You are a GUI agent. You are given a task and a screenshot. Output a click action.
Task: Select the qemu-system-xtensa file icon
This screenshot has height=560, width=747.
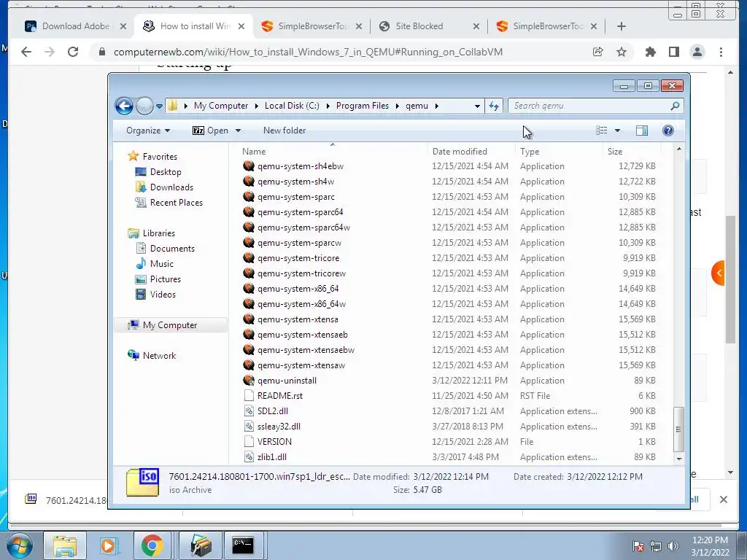coord(249,319)
